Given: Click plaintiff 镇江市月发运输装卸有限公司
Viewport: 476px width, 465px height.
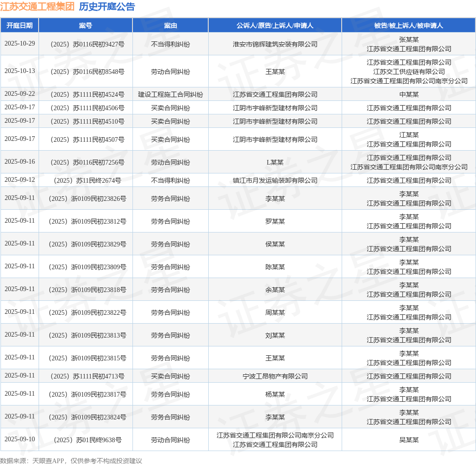Looking at the screenshot, I should click(275, 181).
